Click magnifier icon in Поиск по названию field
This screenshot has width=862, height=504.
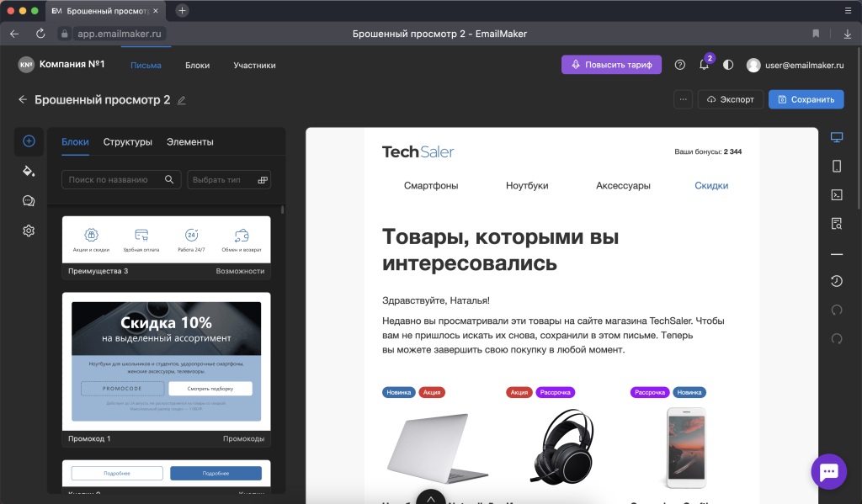pyautogui.click(x=169, y=180)
